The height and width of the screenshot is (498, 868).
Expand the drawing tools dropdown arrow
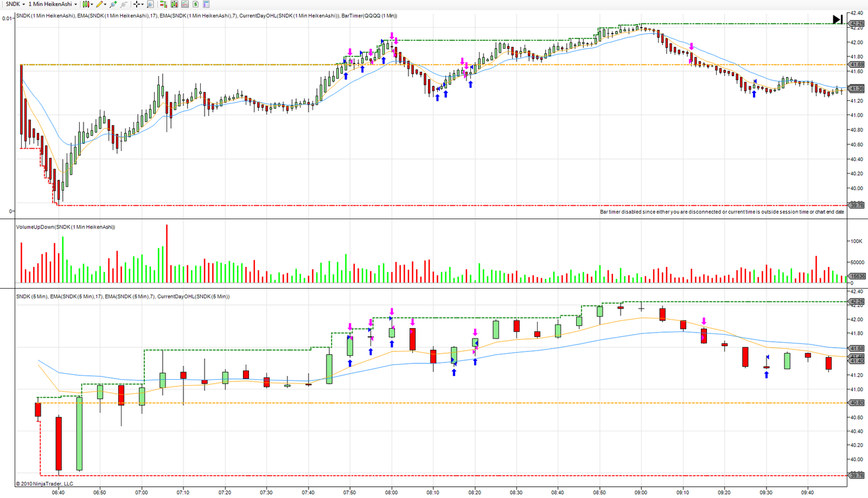click(x=105, y=4)
